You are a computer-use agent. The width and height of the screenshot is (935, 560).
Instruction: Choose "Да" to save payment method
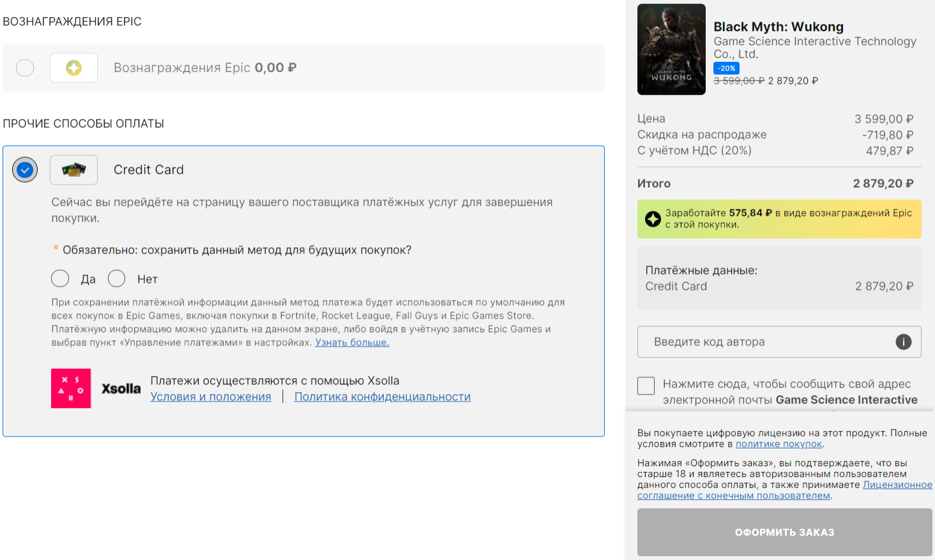click(x=60, y=278)
